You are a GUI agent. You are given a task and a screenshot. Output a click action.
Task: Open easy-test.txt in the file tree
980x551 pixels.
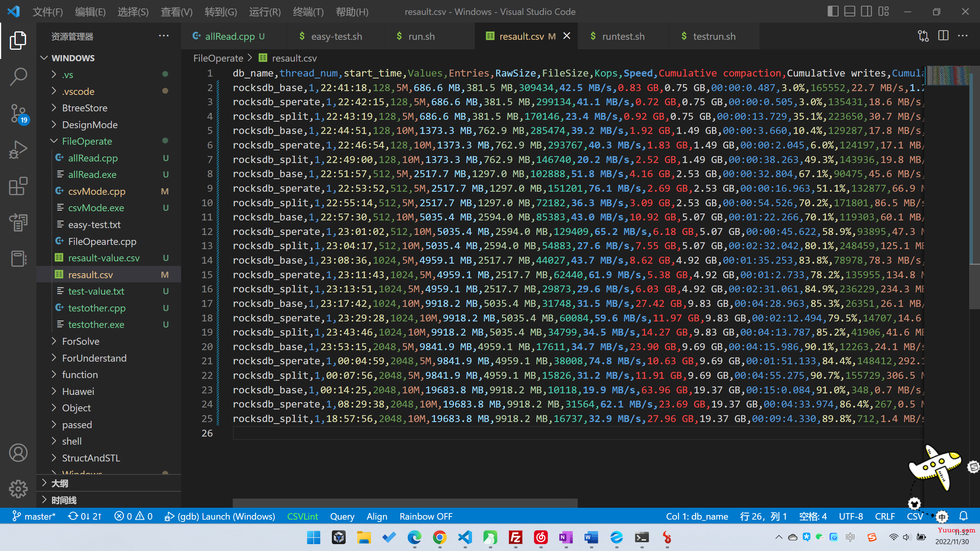109,225
